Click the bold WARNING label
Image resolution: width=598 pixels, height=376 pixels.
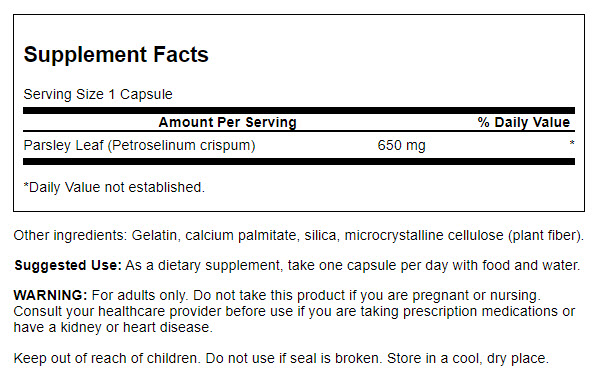pos(51,295)
